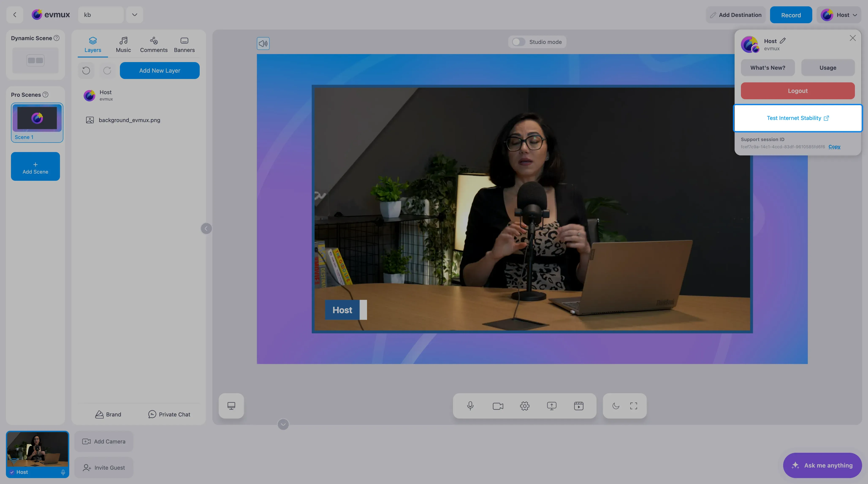This screenshot has height=484, width=868.
Task: Click Add New Layer button
Action: pyautogui.click(x=160, y=71)
